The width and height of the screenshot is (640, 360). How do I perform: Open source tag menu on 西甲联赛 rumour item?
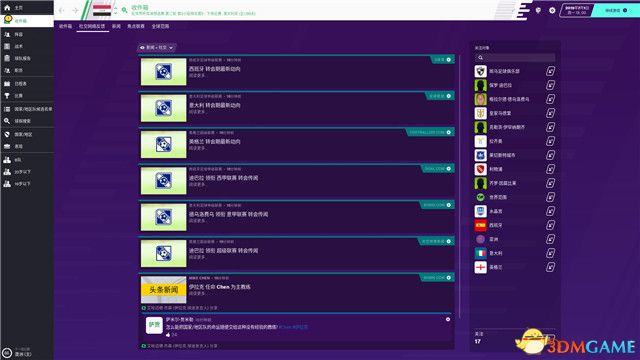(x=437, y=169)
